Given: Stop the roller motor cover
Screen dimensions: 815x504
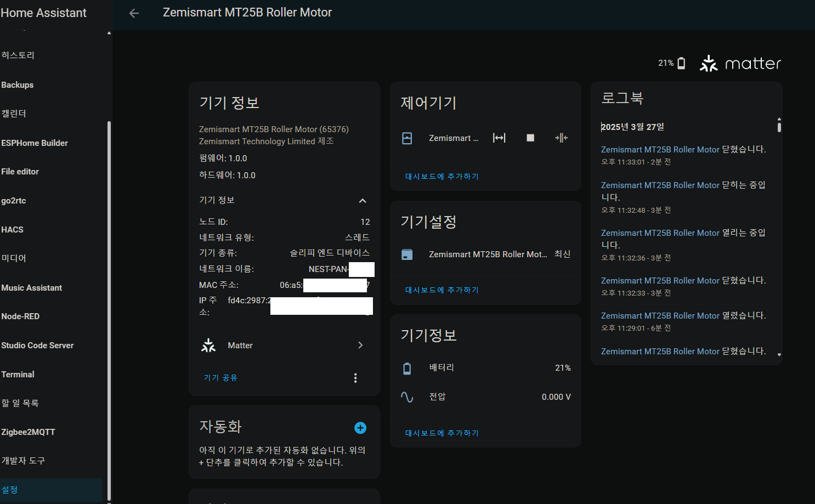Looking at the screenshot, I should [x=530, y=138].
